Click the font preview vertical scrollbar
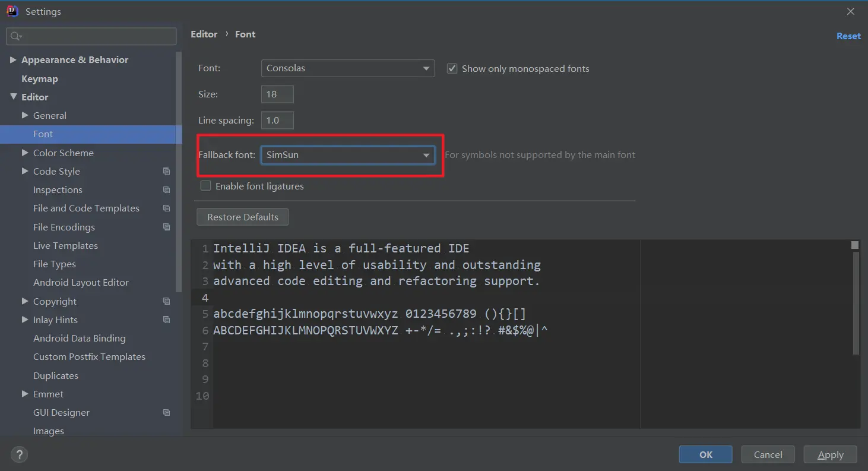The image size is (868, 471). tap(856, 303)
